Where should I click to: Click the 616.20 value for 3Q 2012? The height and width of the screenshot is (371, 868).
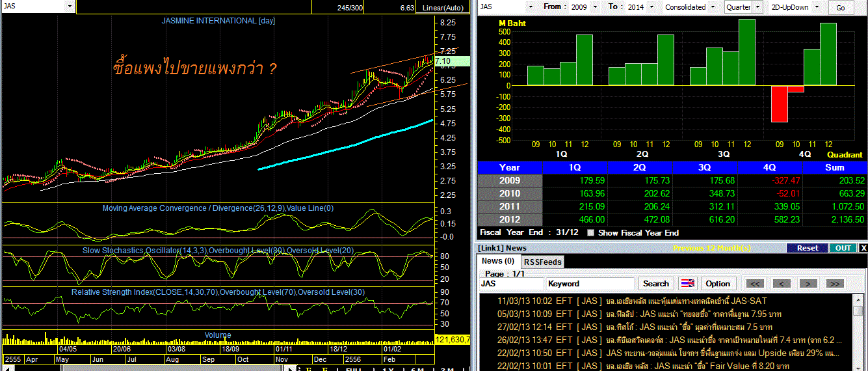pyautogui.click(x=723, y=219)
